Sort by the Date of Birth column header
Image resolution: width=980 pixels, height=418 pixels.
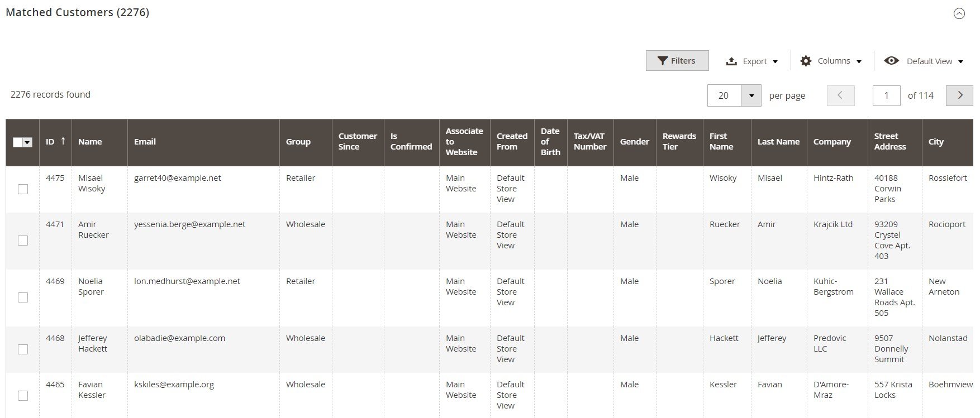tap(550, 142)
